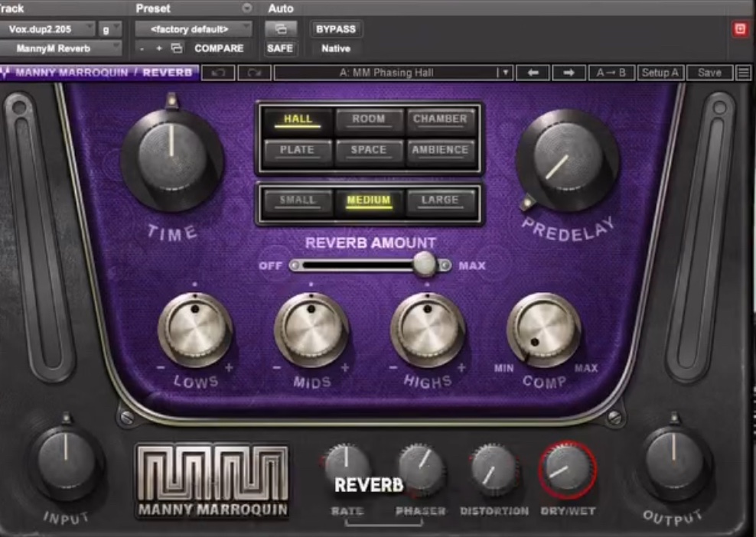The image size is (756, 537).
Task: Click the PREDELAY knob
Action: click(x=568, y=159)
